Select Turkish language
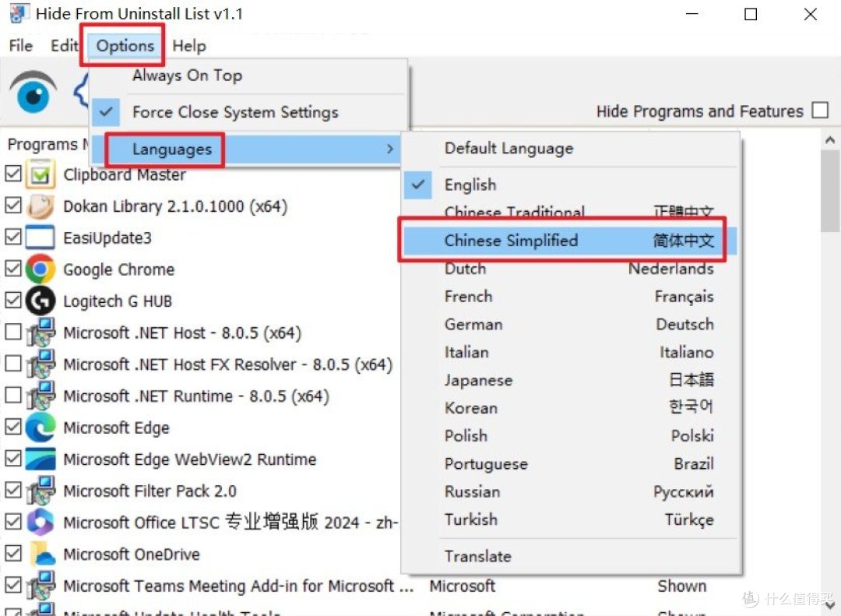The image size is (841, 616). pyautogui.click(x=570, y=519)
